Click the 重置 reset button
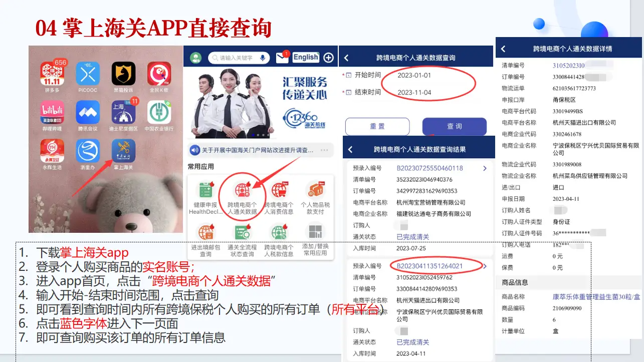Image resolution: width=644 pixels, height=362 pixels. (377, 127)
